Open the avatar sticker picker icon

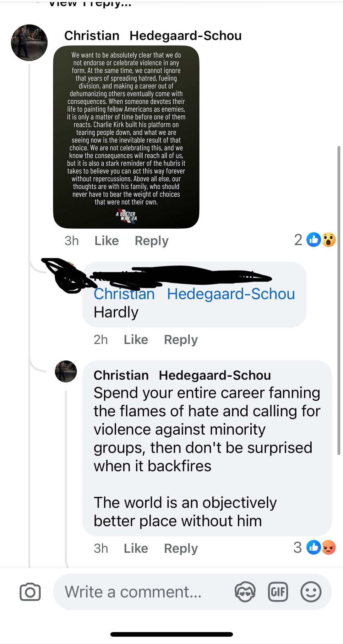click(245, 592)
